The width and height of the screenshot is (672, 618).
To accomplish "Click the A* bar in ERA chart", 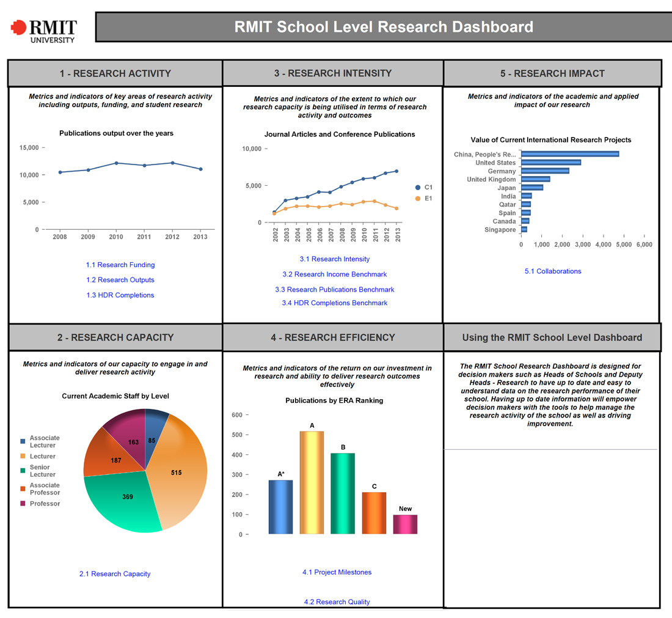I will (281, 507).
